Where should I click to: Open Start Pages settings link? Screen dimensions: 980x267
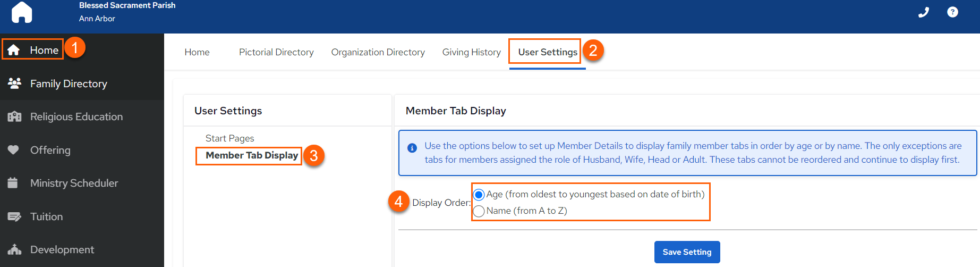click(229, 138)
